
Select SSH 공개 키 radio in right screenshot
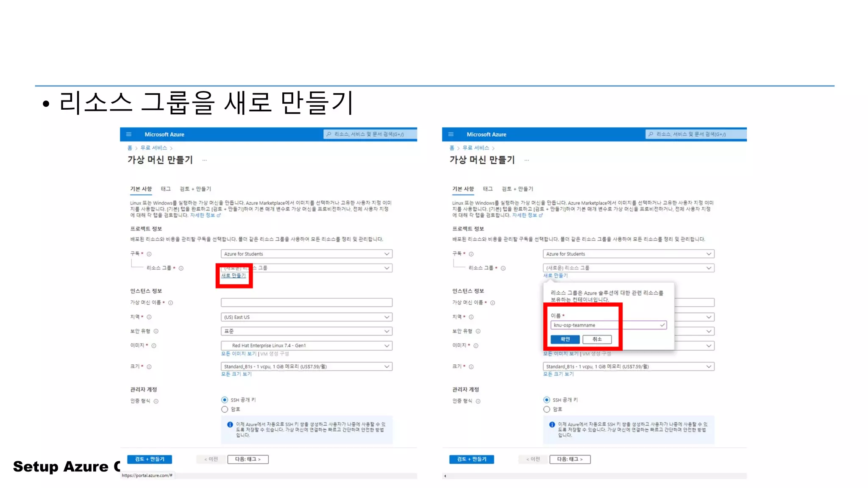tap(547, 400)
